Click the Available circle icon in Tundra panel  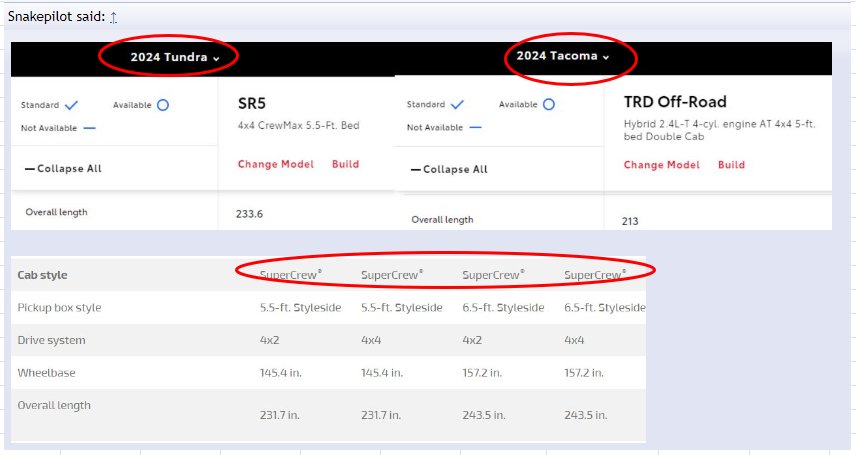coord(163,105)
